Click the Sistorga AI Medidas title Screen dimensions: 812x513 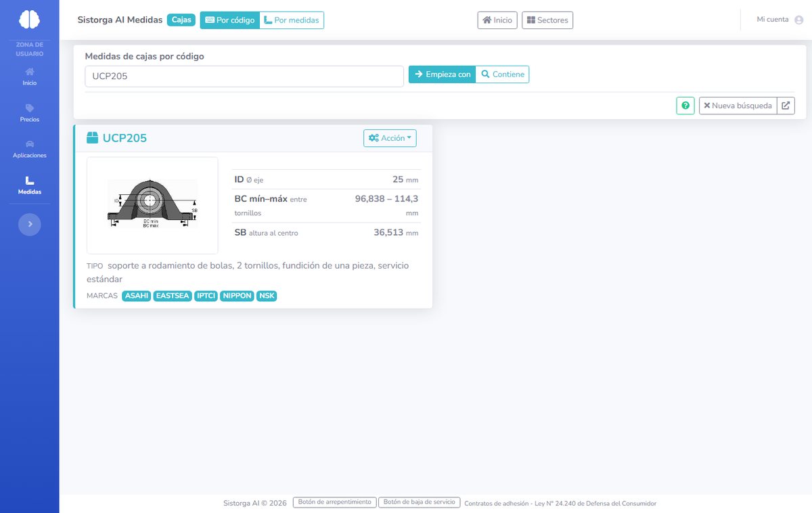120,20
